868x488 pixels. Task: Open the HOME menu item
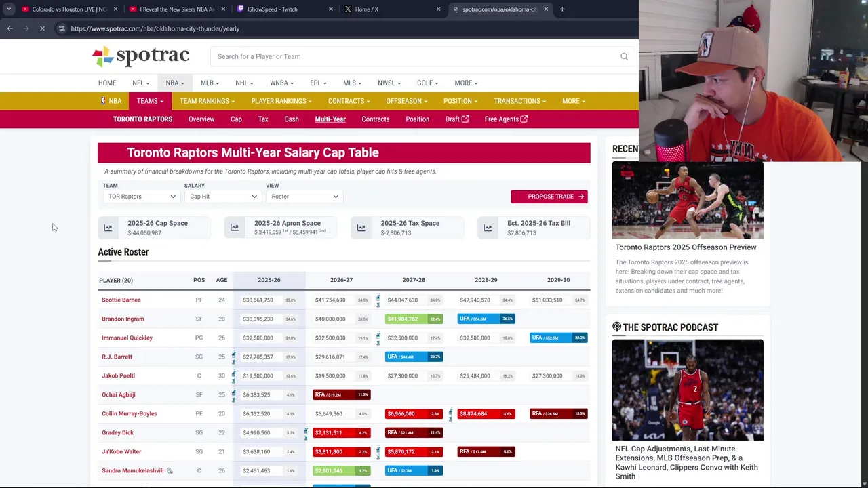pos(107,83)
